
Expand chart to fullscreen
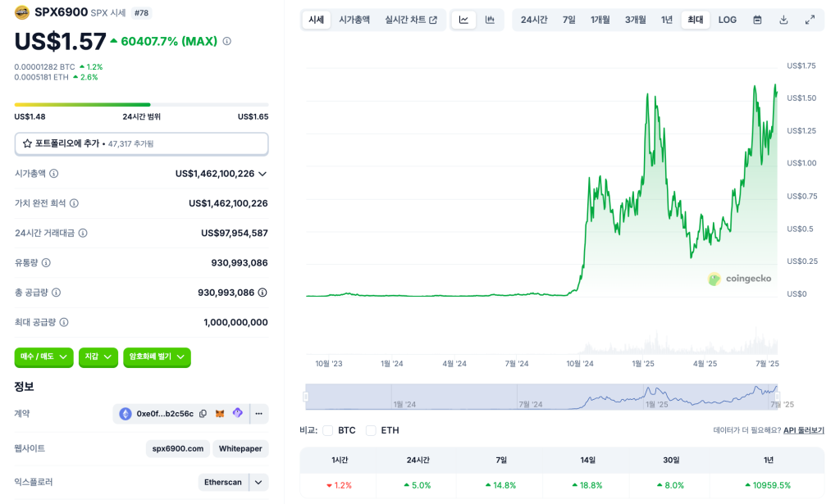(x=810, y=20)
